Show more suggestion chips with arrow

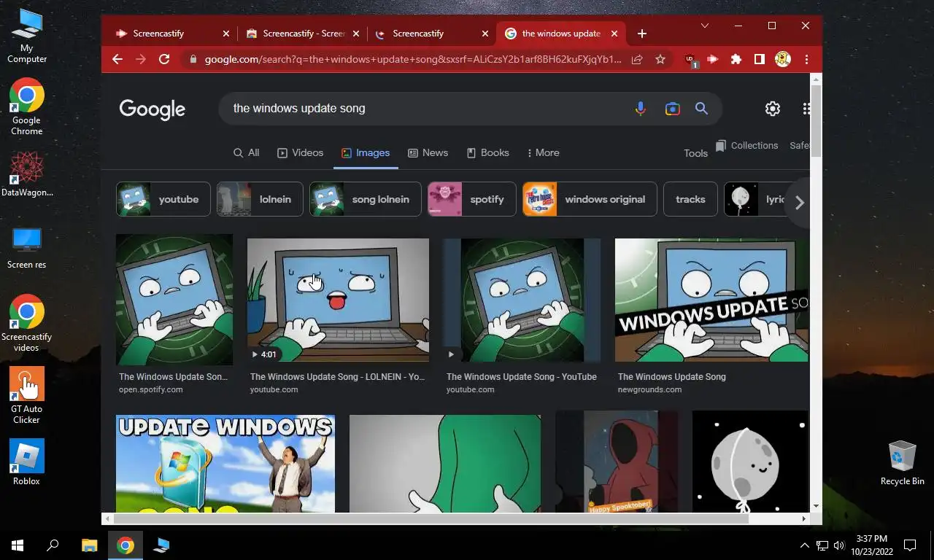(x=799, y=203)
